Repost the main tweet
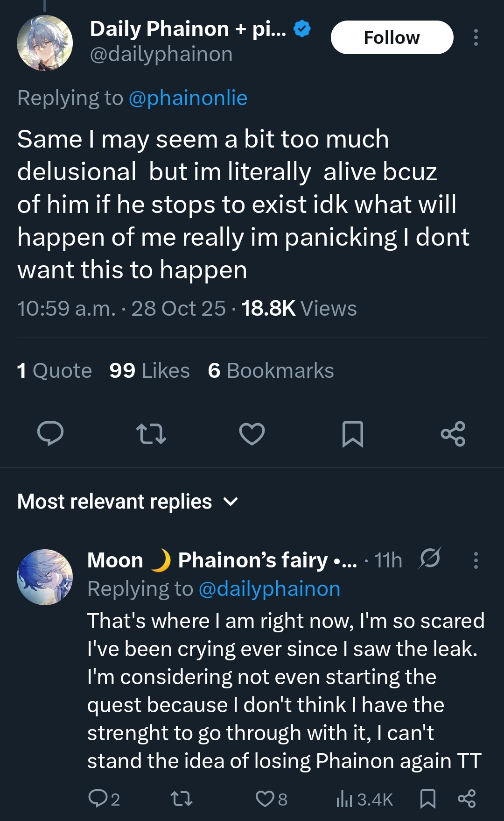The height and width of the screenshot is (821, 504). click(x=151, y=433)
